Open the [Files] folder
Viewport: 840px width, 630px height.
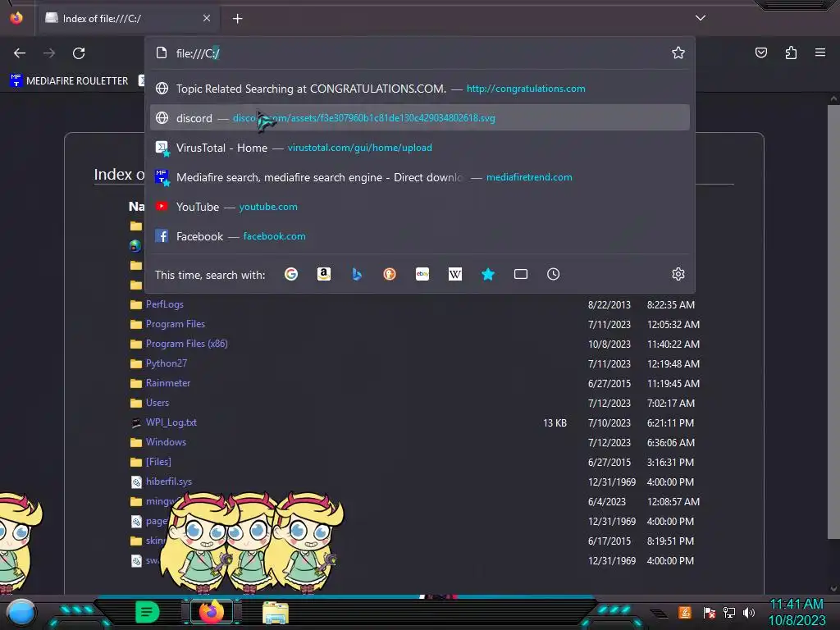click(x=158, y=462)
